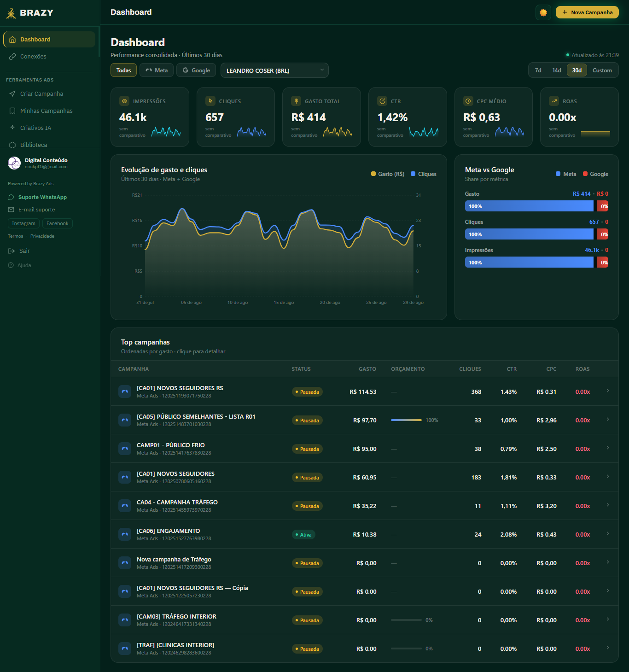Select the Meta platform filter
Image resolution: width=629 pixels, height=672 pixels.
pyautogui.click(x=157, y=70)
